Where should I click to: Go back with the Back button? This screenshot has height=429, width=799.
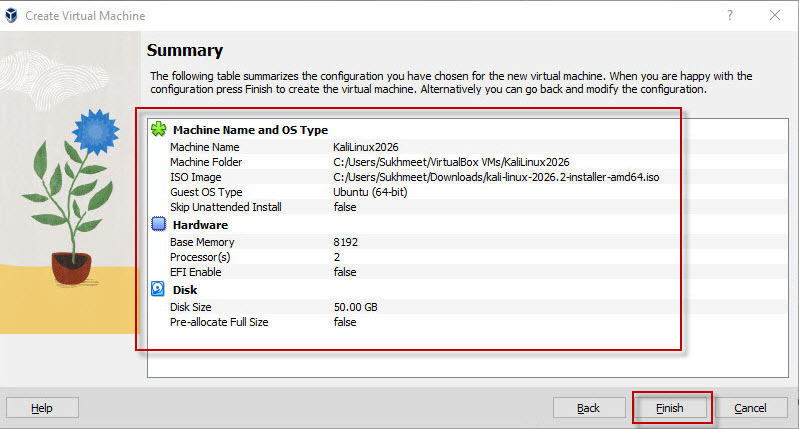[589, 408]
